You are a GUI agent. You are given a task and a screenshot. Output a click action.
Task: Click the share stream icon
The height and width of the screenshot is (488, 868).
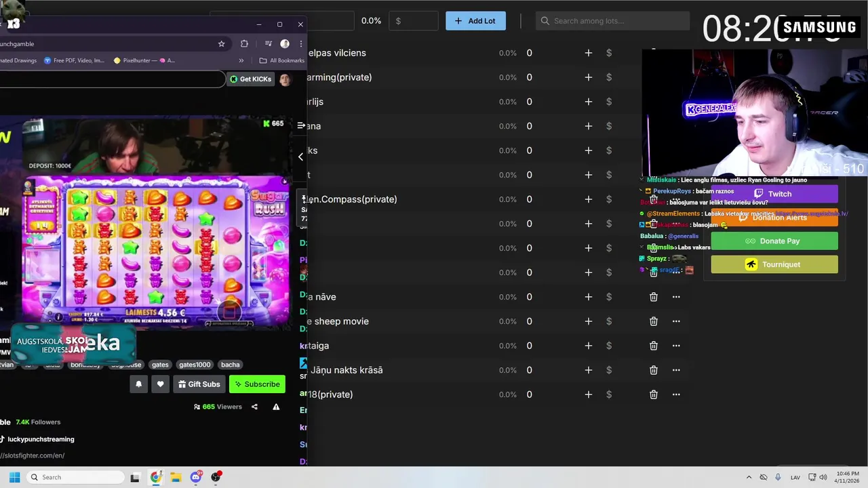[254, 407]
